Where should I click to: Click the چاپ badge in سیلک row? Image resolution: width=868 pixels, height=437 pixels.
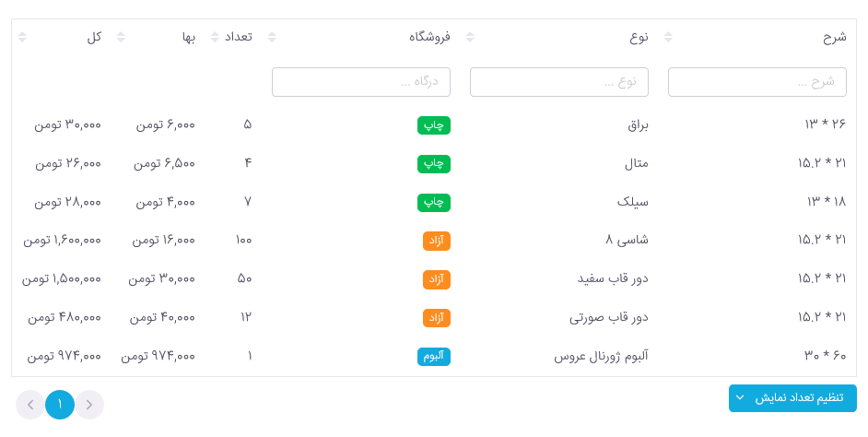(434, 203)
